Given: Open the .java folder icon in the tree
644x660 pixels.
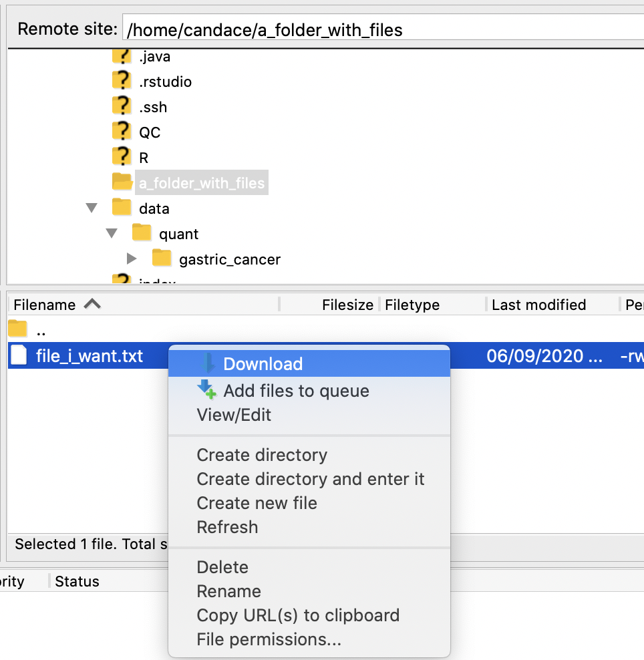Looking at the screenshot, I should tap(122, 57).
